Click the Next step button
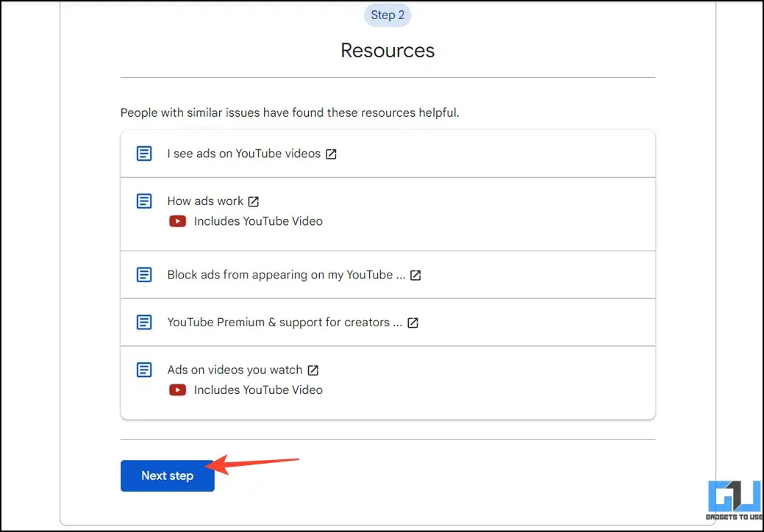The image size is (764, 532). 167,475
